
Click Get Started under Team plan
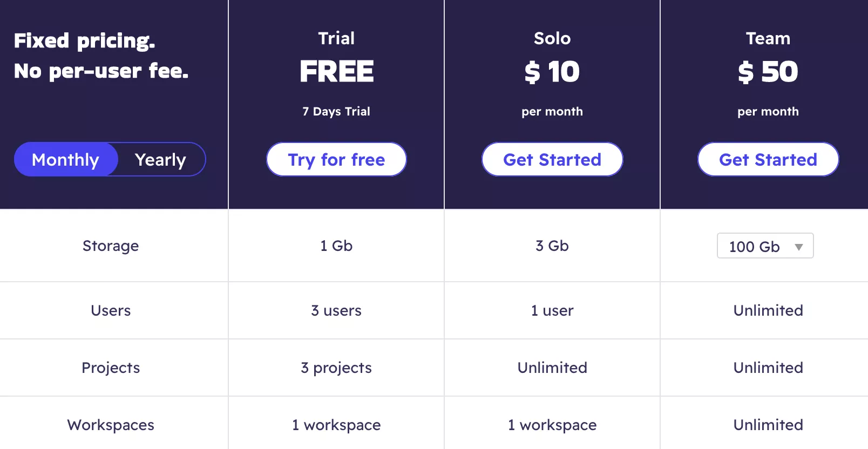pyautogui.click(x=768, y=159)
